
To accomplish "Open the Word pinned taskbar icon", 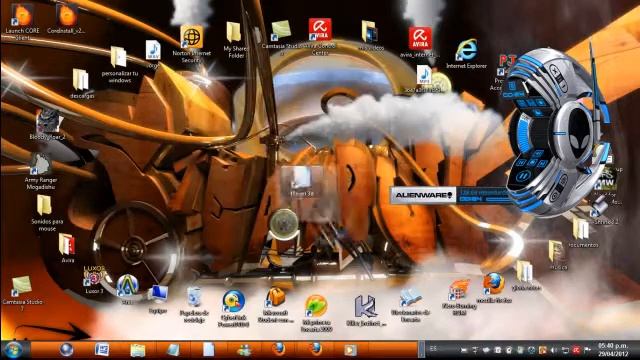I will 102,350.
